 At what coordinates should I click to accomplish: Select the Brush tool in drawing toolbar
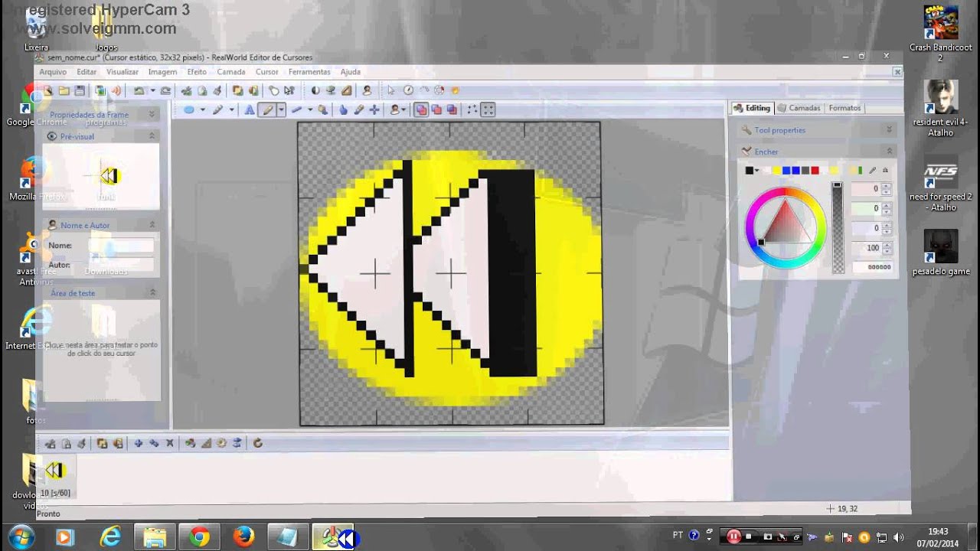pyautogui.click(x=218, y=109)
